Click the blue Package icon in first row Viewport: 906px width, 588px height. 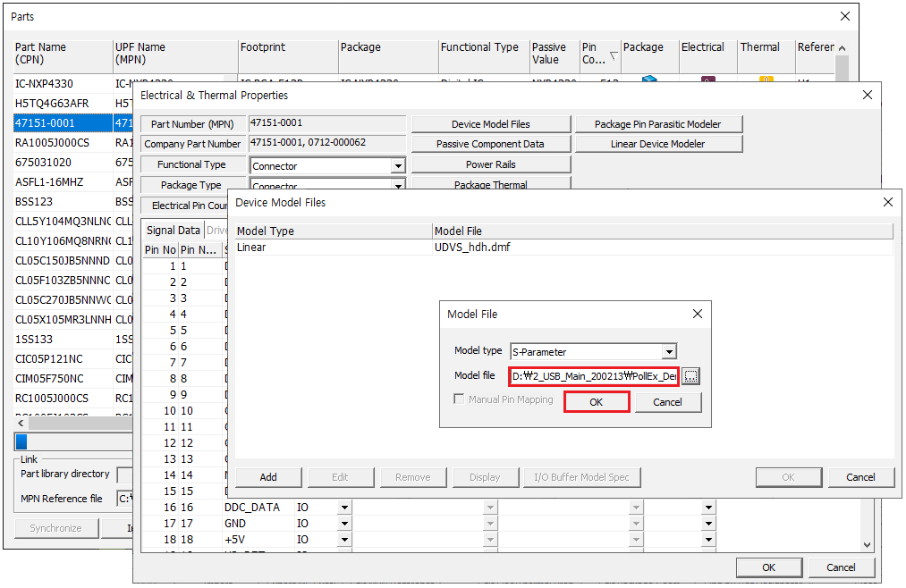(x=649, y=79)
